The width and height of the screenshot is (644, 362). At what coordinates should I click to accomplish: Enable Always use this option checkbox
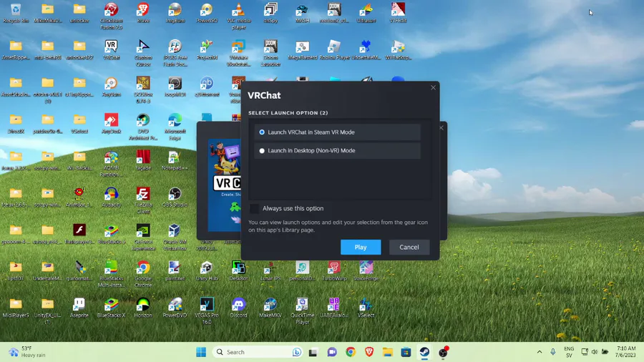[255, 208]
